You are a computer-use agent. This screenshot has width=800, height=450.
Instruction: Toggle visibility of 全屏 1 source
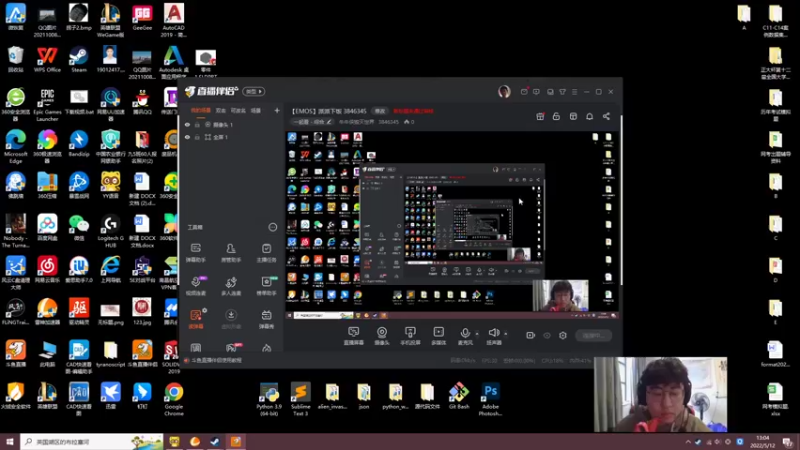[x=187, y=137]
